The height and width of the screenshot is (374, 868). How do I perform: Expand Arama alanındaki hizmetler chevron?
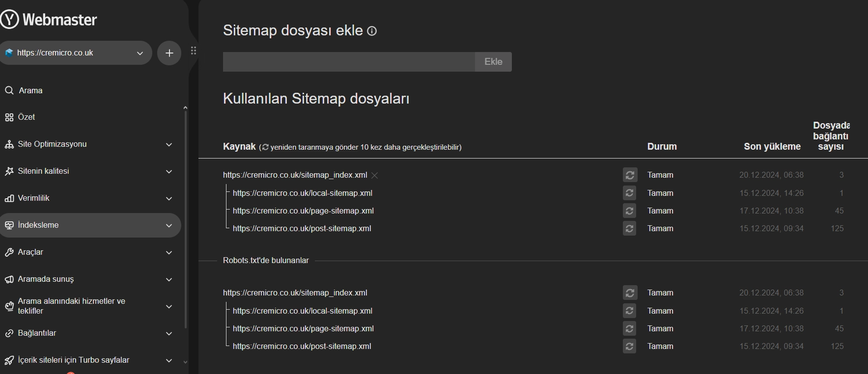[x=169, y=307]
